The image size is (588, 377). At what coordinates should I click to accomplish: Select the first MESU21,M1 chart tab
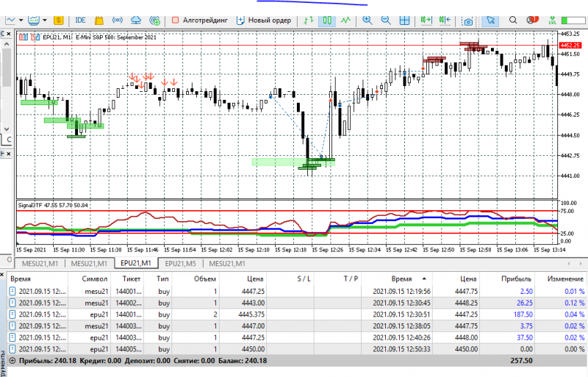coord(40,264)
